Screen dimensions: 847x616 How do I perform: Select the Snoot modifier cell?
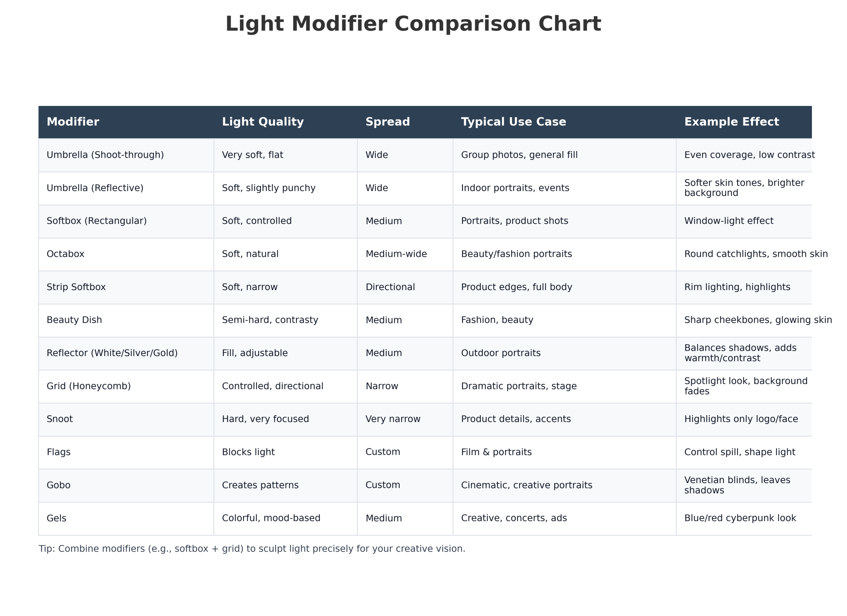coord(59,419)
